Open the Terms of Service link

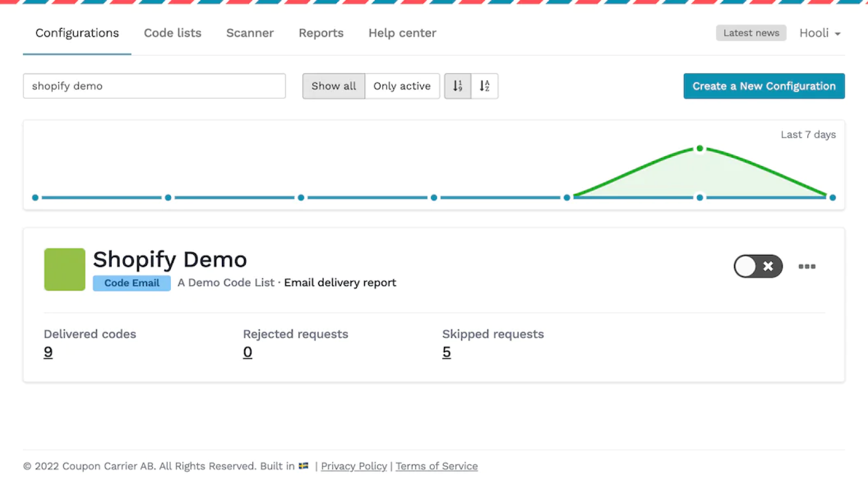coord(437,466)
